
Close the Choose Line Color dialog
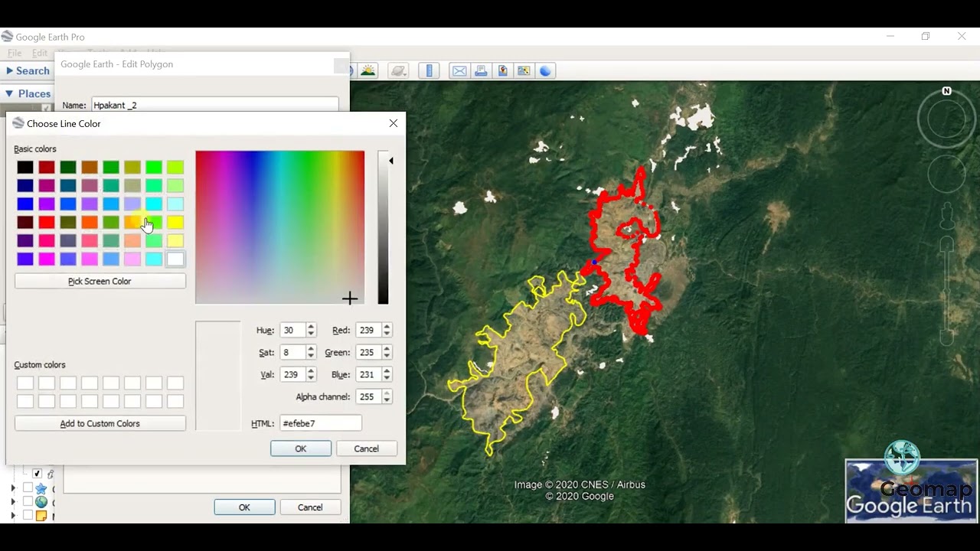pos(394,123)
